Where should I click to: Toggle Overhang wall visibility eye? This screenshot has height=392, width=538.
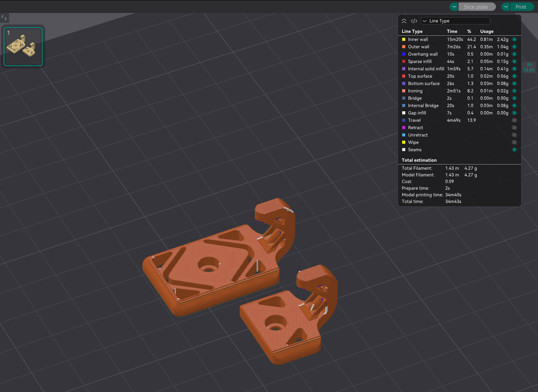[515, 54]
